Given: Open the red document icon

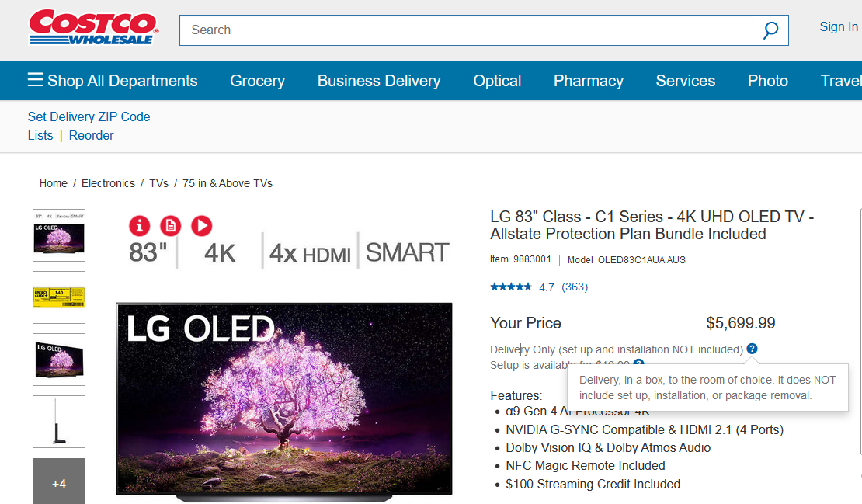Looking at the screenshot, I should point(171,225).
